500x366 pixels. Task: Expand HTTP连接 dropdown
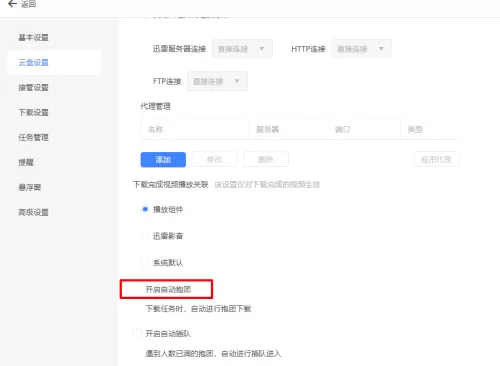[x=361, y=49]
